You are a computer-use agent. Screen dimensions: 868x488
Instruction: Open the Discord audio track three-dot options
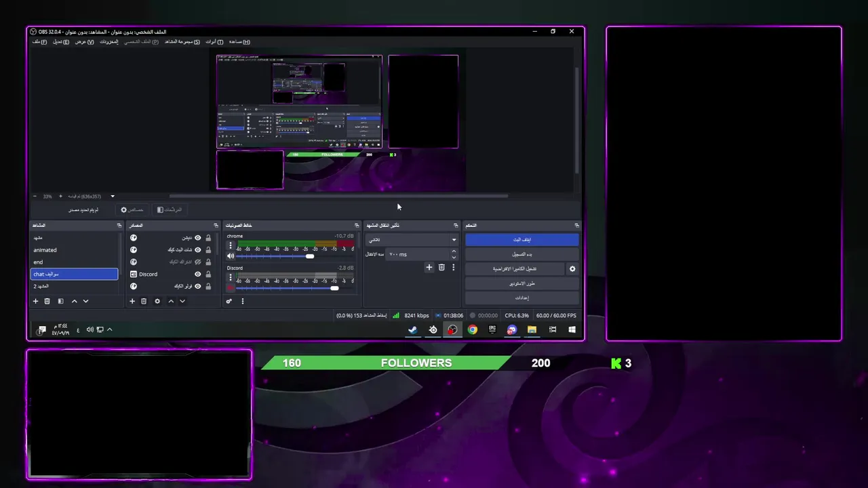231,278
